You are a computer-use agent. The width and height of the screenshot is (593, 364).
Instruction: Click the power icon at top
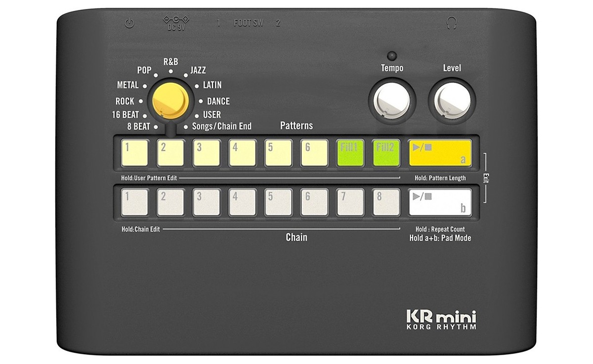[x=129, y=23]
